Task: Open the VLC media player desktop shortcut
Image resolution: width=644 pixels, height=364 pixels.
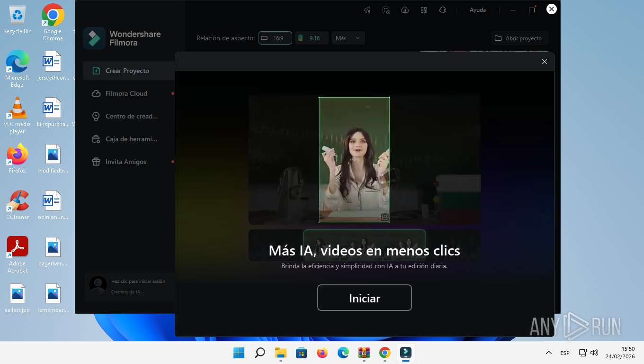Action: click(18, 116)
